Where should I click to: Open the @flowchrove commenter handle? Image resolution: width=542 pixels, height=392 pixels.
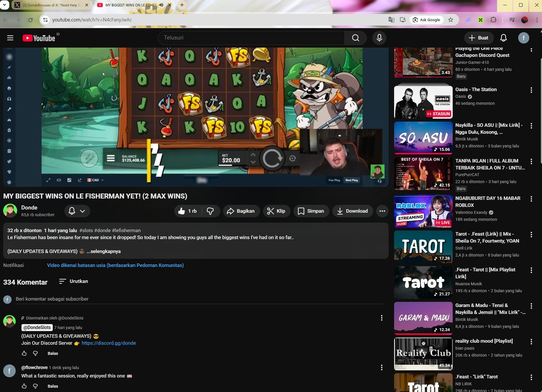pyautogui.click(x=34, y=368)
